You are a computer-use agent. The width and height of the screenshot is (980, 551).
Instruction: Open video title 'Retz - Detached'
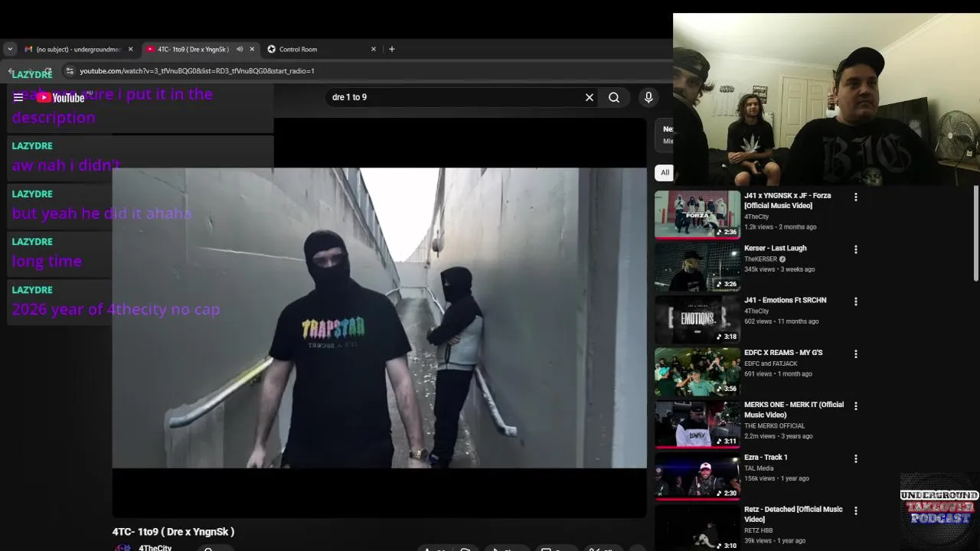pos(793,514)
